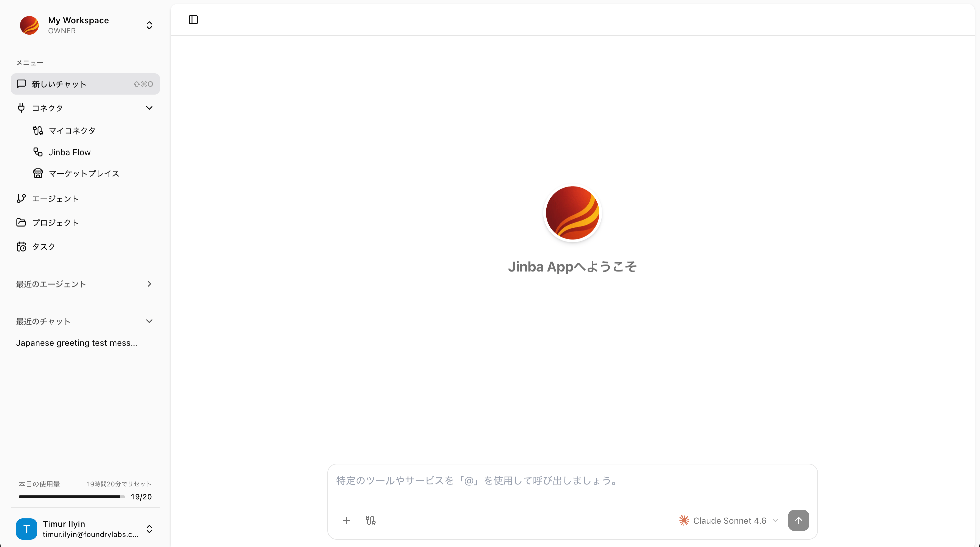
Task: Click the Timur Ilyin avatar
Action: coord(27,529)
